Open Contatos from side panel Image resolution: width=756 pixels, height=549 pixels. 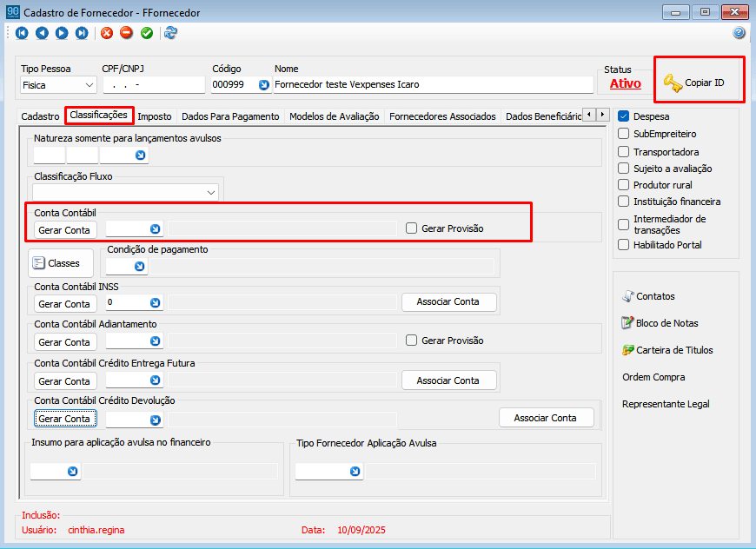[x=648, y=296]
